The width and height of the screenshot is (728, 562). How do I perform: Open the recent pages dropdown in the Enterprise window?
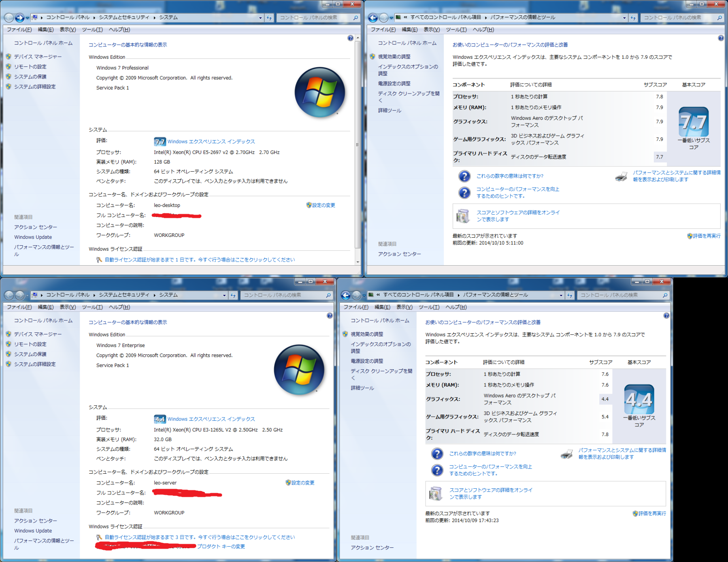coord(28,295)
